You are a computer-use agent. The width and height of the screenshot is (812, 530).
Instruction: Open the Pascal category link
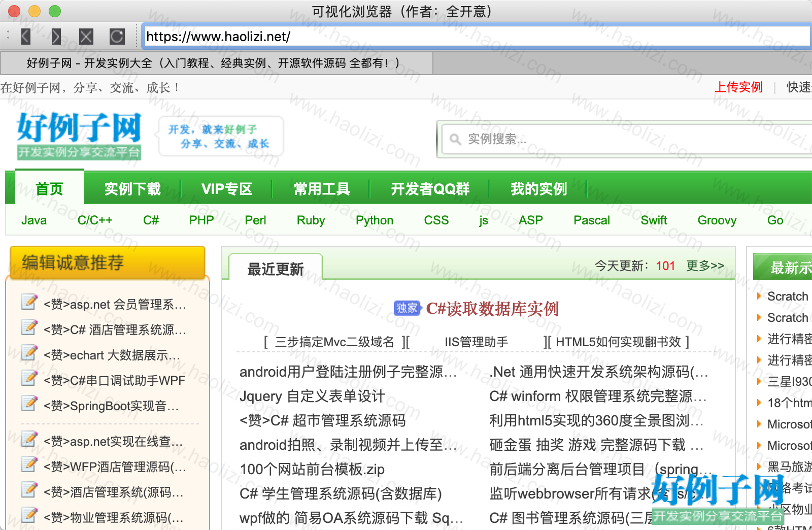[x=592, y=220]
